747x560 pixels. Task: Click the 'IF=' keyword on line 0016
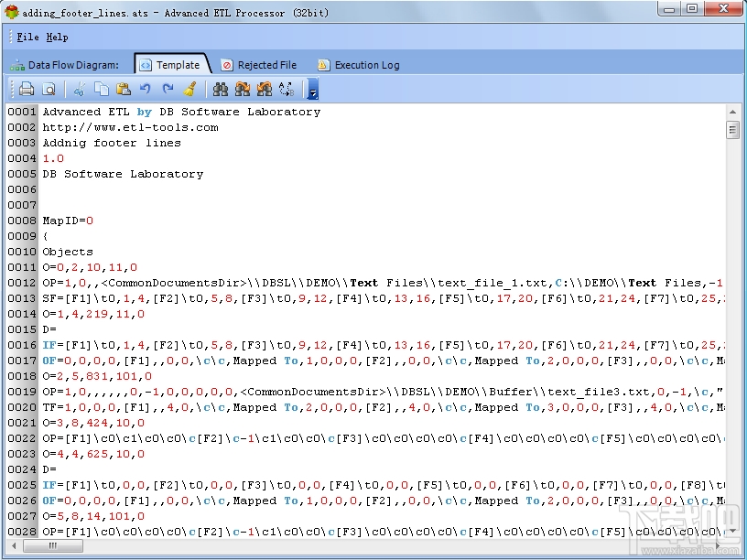[53, 345]
